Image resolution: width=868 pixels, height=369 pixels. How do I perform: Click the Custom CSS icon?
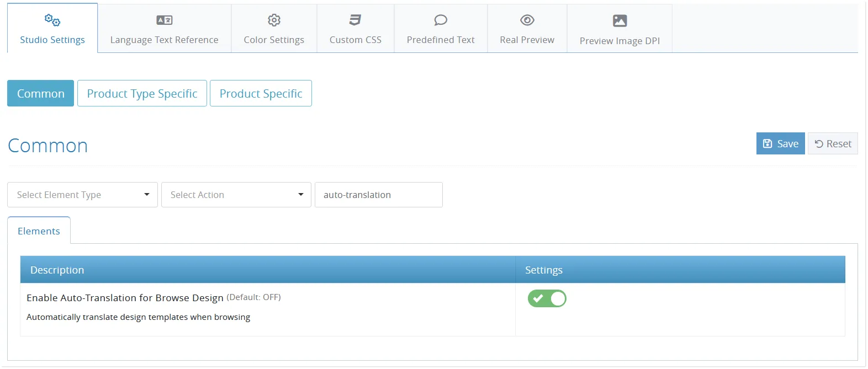coord(355,20)
